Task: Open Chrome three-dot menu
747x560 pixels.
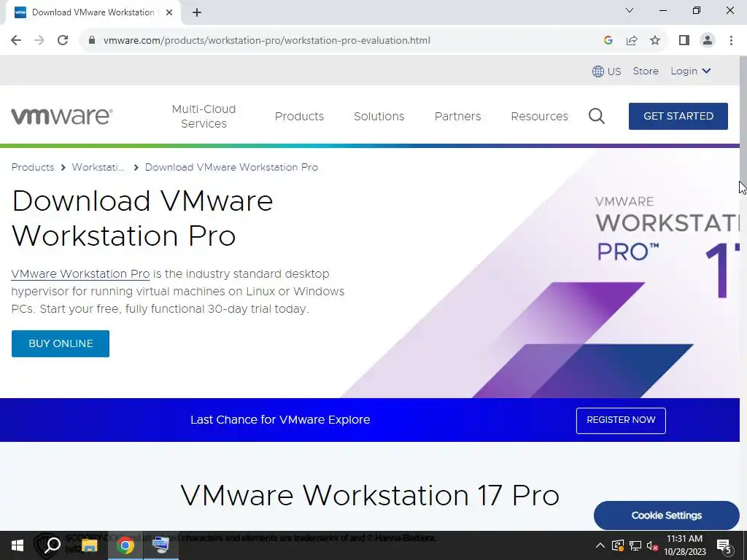Action: pyautogui.click(x=731, y=41)
